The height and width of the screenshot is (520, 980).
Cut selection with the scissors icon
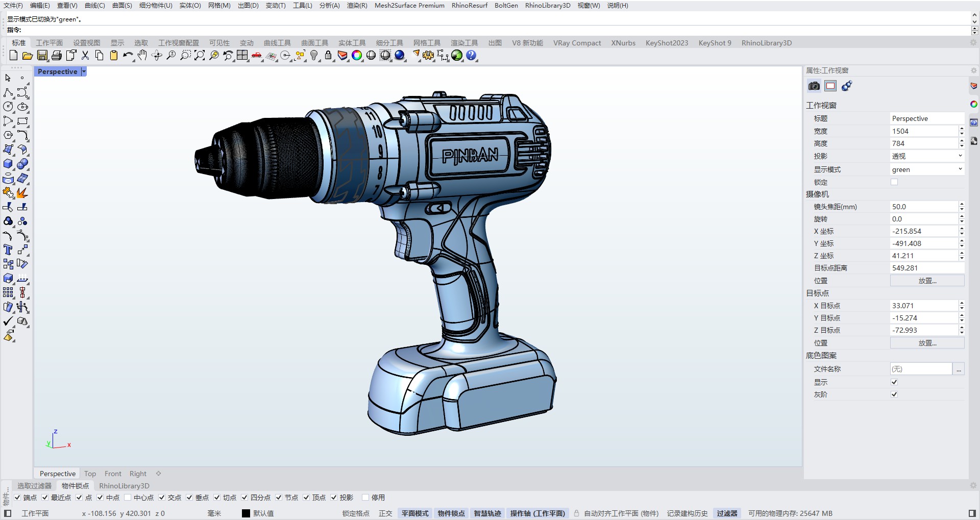tap(85, 56)
